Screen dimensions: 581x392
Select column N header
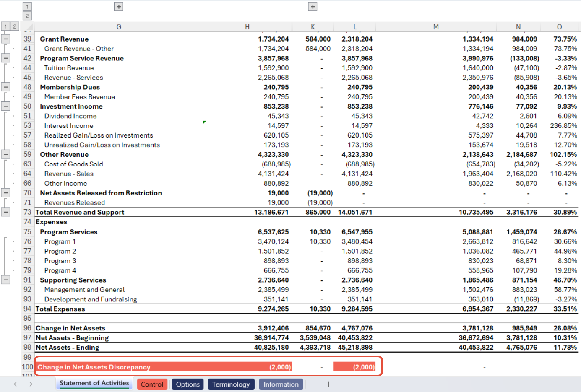tap(518, 27)
